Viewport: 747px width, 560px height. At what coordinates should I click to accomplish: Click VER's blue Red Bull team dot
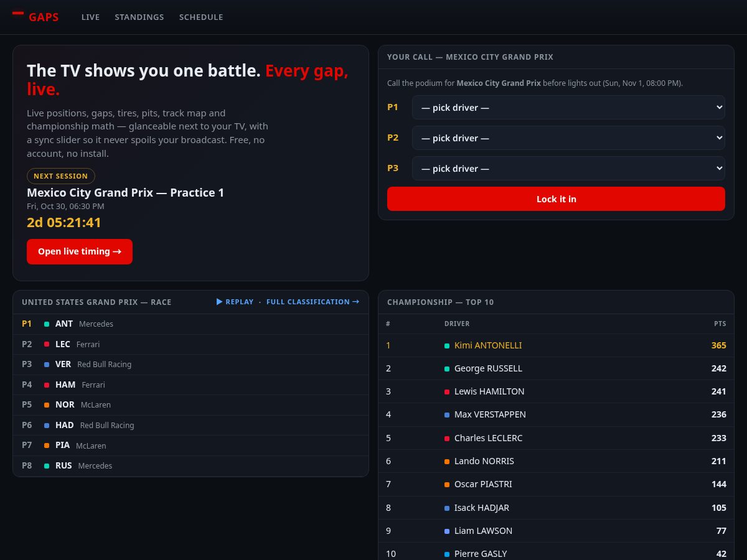[47, 365]
